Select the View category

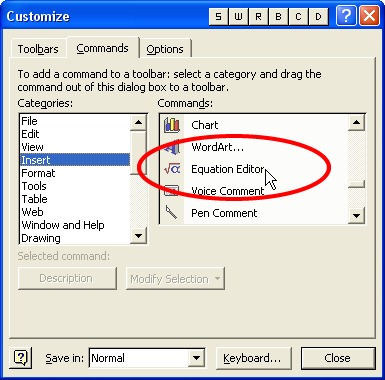click(x=75, y=147)
